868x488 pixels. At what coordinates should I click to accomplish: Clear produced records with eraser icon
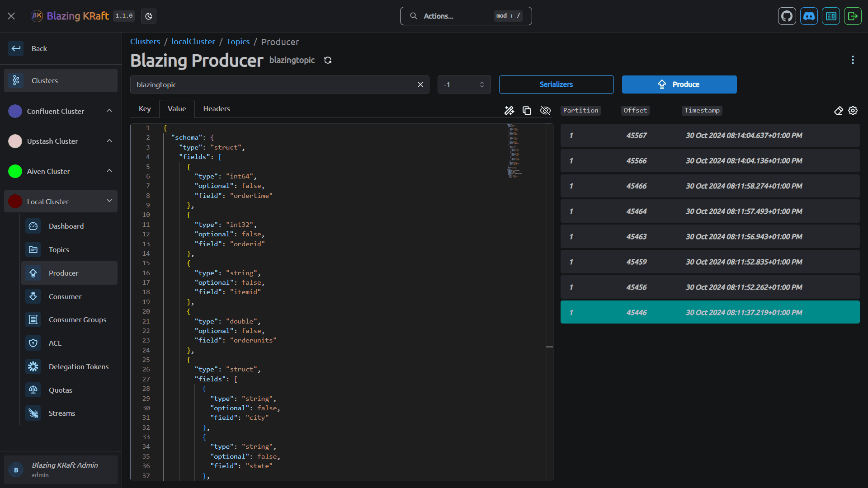pos(839,111)
